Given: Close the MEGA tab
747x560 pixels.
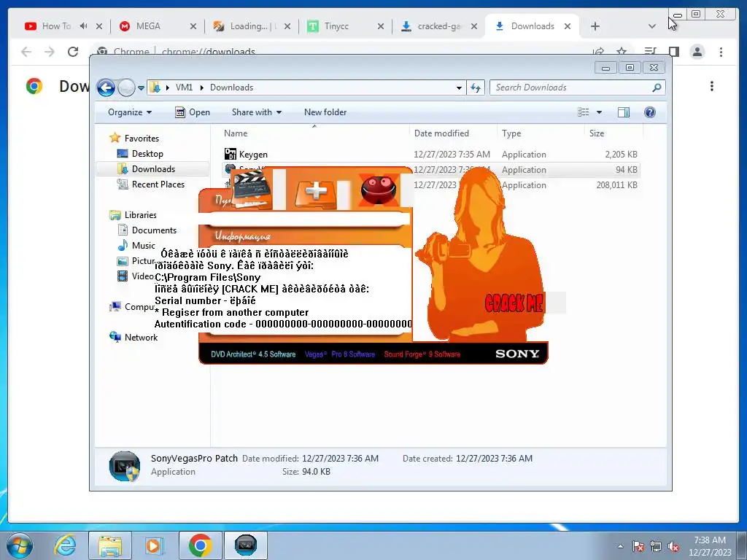Looking at the screenshot, I should (193, 26).
